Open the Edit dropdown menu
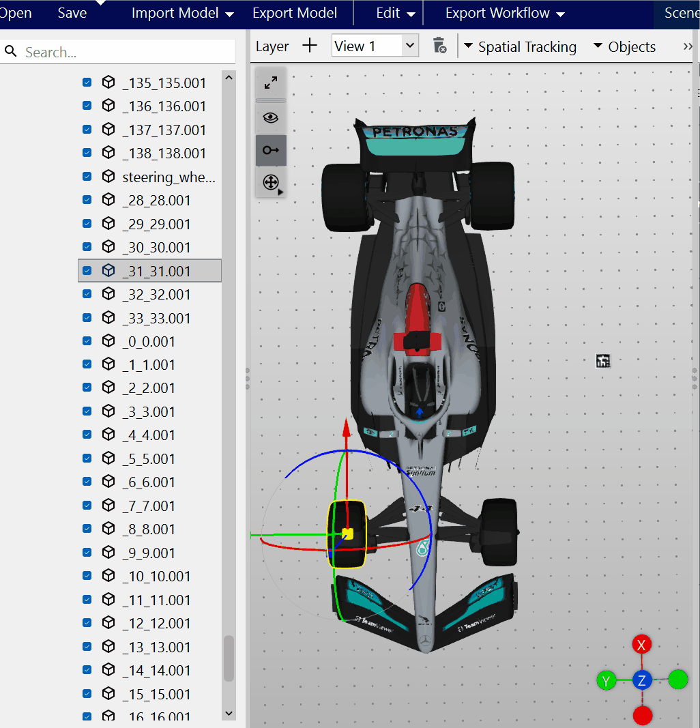Screen dimensions: 700x728 (x=396, y=13)
